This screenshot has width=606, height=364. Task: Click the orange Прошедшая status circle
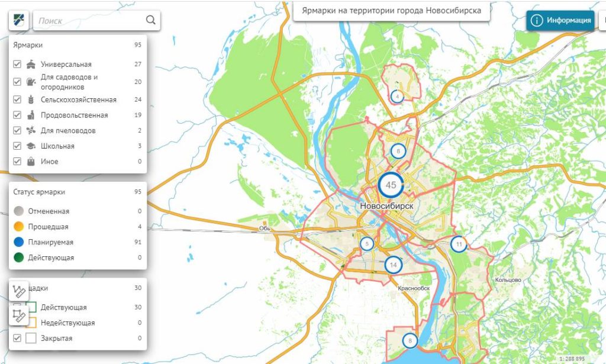19,227
